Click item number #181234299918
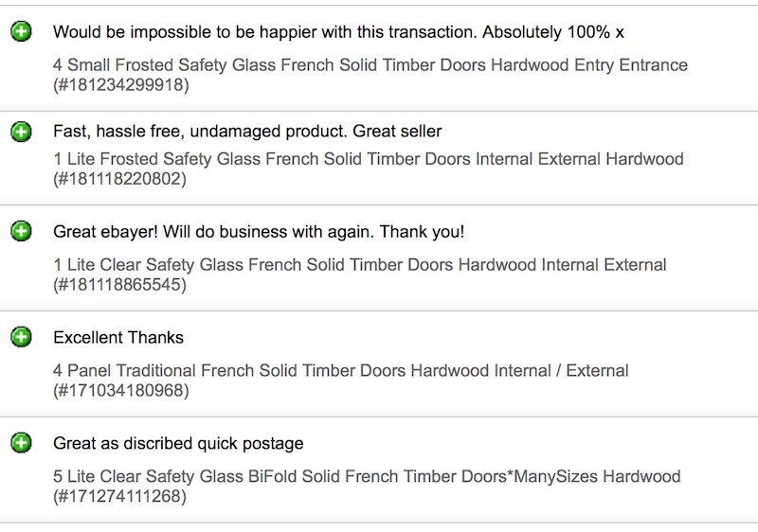 [120, 85]
